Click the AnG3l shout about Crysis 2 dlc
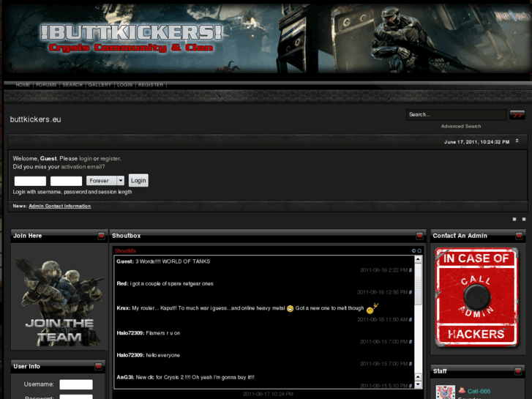This screenshot has height=399, width=532. pos(195,377)
